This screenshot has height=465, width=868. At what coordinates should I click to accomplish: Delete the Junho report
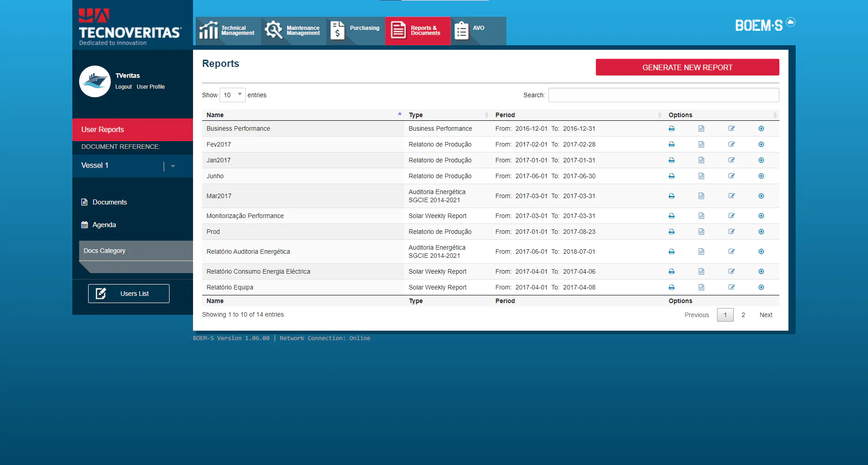coord(761,176)
